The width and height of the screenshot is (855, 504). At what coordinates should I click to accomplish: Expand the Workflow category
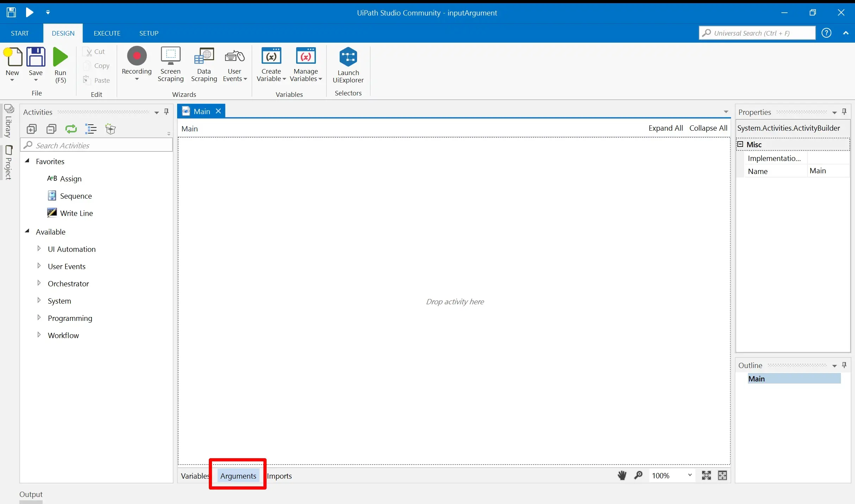(39, 335)
